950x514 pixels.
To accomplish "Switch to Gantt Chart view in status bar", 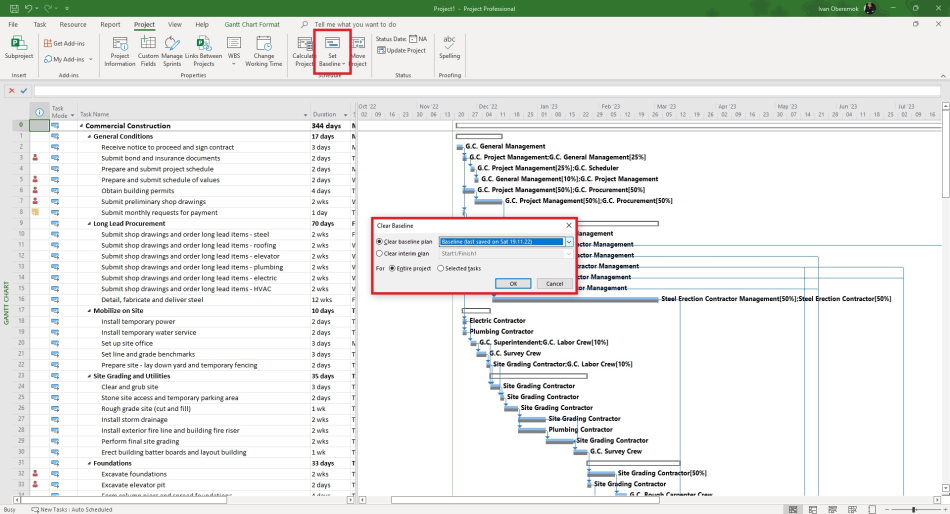I will pyautogui.click(x=793, y=509).
